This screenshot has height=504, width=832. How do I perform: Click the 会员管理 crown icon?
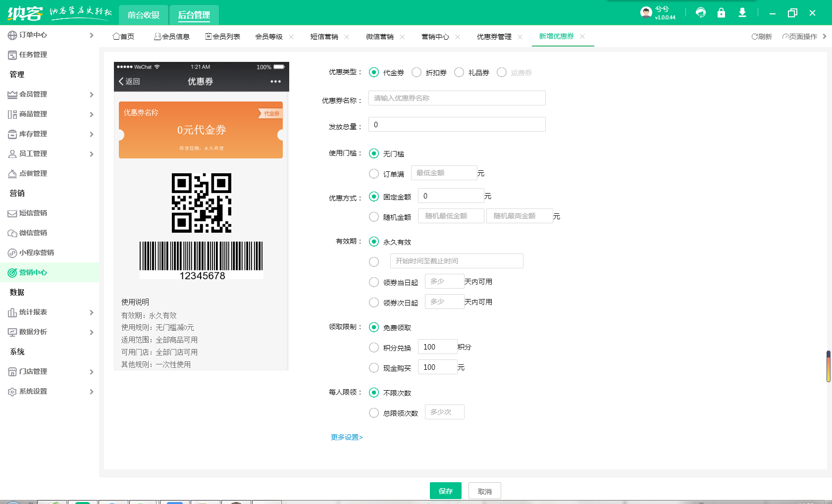point(12,95)
